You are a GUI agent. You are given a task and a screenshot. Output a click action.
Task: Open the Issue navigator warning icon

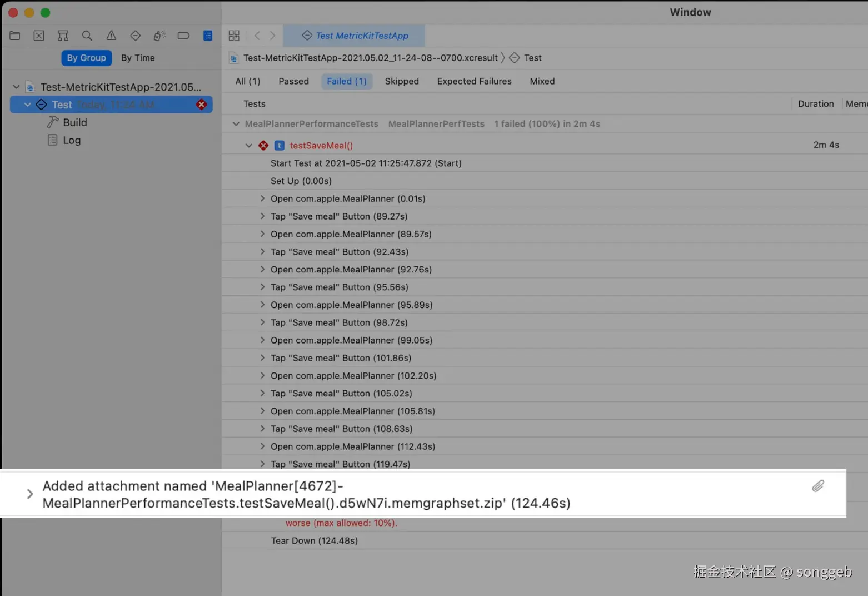pyautogui.click(x=111, y=36)
